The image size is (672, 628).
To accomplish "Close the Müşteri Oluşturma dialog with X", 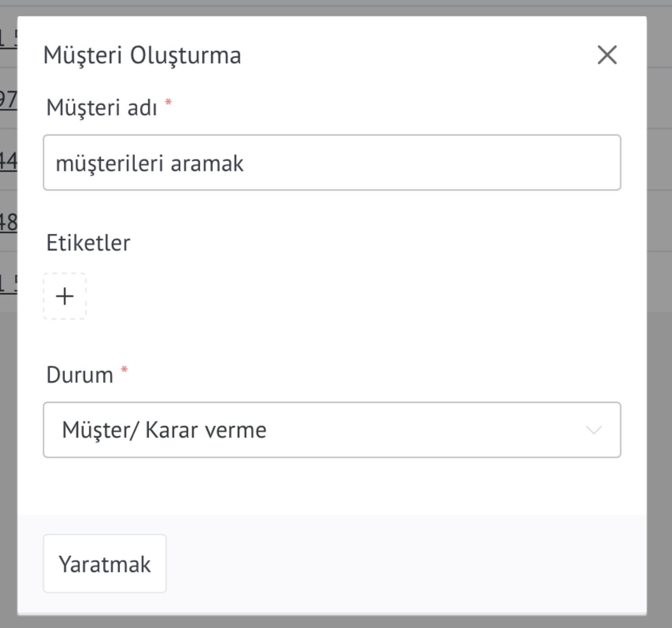I will [607, 55].
